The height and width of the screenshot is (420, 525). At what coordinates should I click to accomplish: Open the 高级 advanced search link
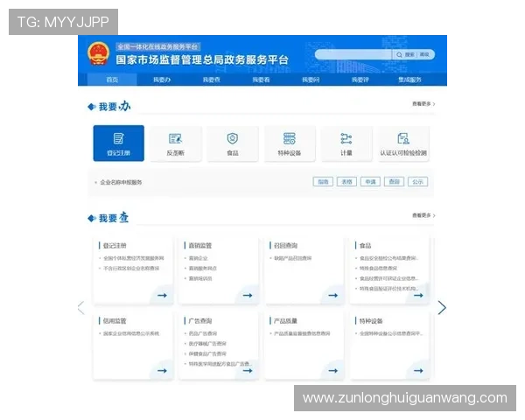[x=424, y=54]
